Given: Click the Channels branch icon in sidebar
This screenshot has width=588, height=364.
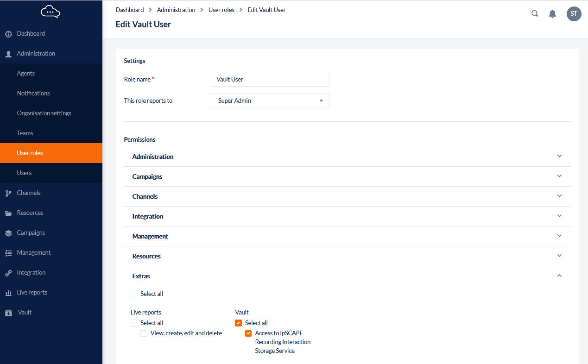Looking at the screenshot, I should click(x=8, y=193).
